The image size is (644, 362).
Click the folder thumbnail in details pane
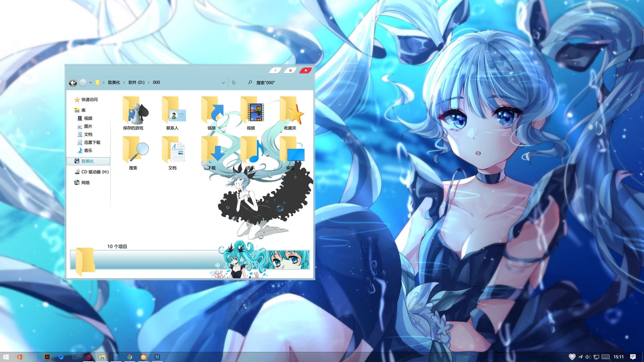pyautogui.click(x=85, y=261)
